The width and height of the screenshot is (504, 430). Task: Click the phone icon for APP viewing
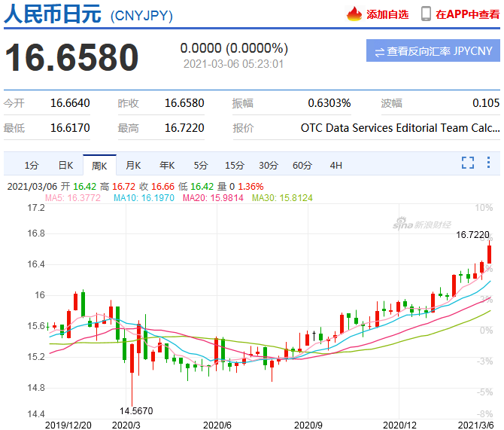(x=426, y=14)
